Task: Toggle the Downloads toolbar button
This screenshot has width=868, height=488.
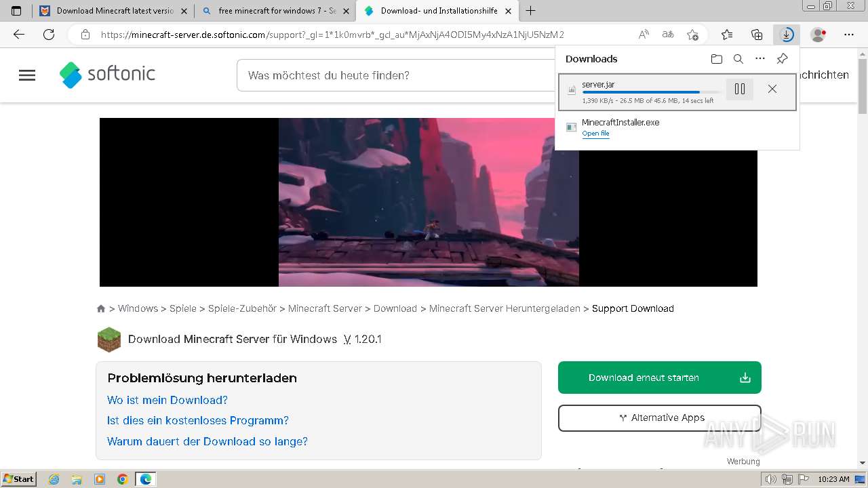Action: (787, 35)
